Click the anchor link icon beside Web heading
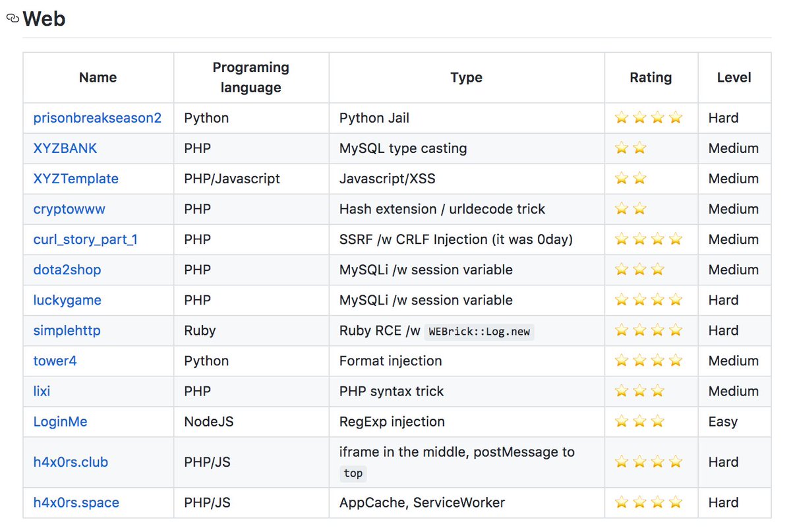This screenshot has height=532, width=791. tap(13, 19)
